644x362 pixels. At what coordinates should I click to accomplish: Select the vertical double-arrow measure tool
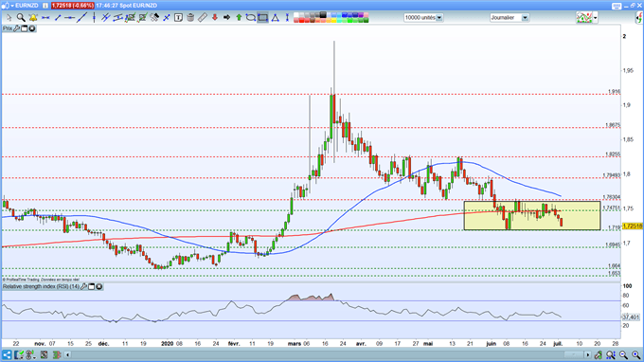pos(287,18)
